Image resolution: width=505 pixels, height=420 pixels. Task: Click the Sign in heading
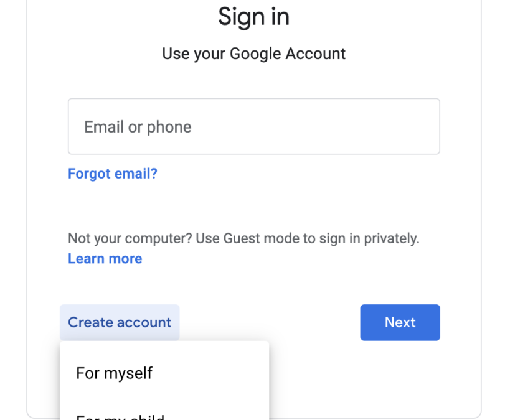click(253, 17)
